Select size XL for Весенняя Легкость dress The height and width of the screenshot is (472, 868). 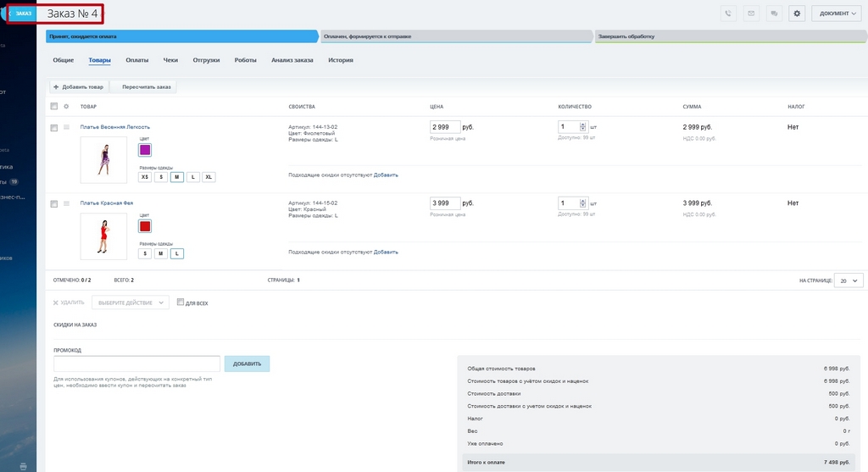pos(209,177)
